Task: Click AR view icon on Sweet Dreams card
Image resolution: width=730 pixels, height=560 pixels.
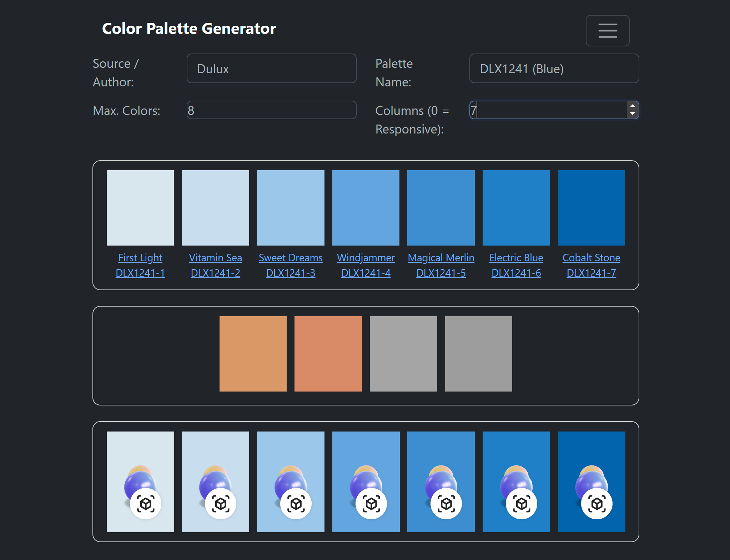Action: (x=296, y=504)
